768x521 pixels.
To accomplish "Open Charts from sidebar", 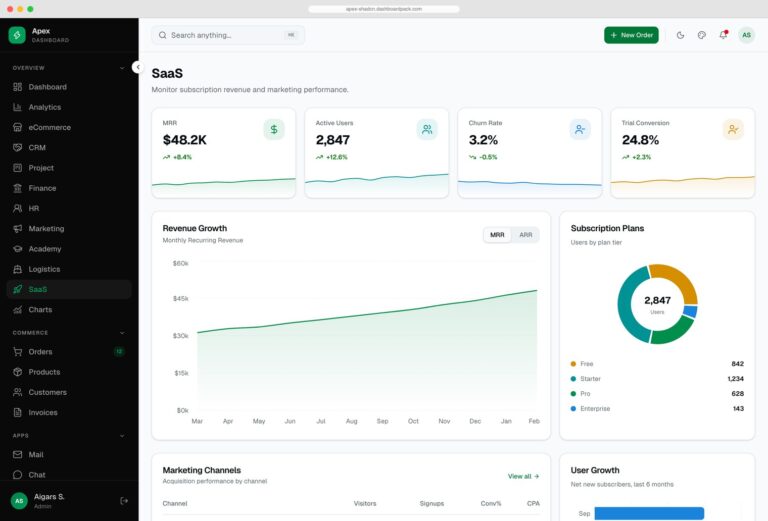I will click(x=69, y=309).
